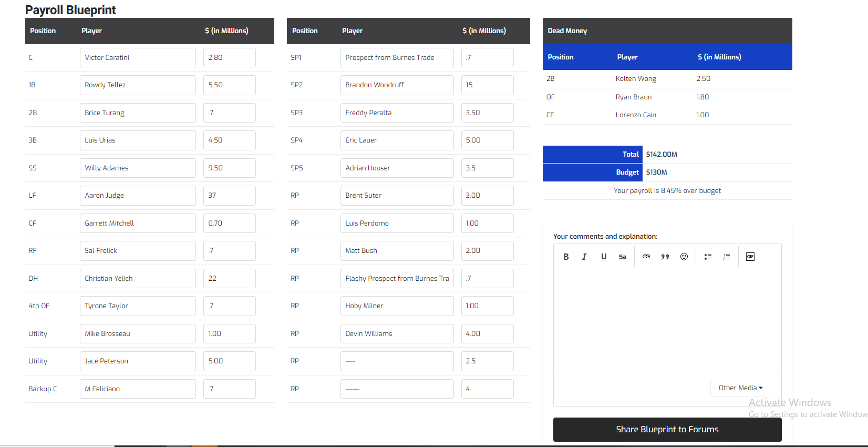This screenshot has height=447, width=868.
Task: Insert a quote block with quotation icon
Action: (x=665, y=257)
